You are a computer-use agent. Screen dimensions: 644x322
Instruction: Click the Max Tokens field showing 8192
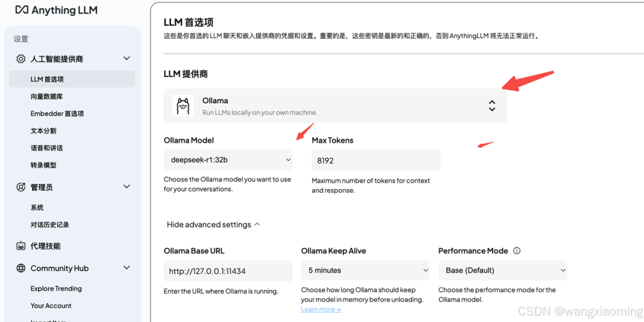click(376, 160)
